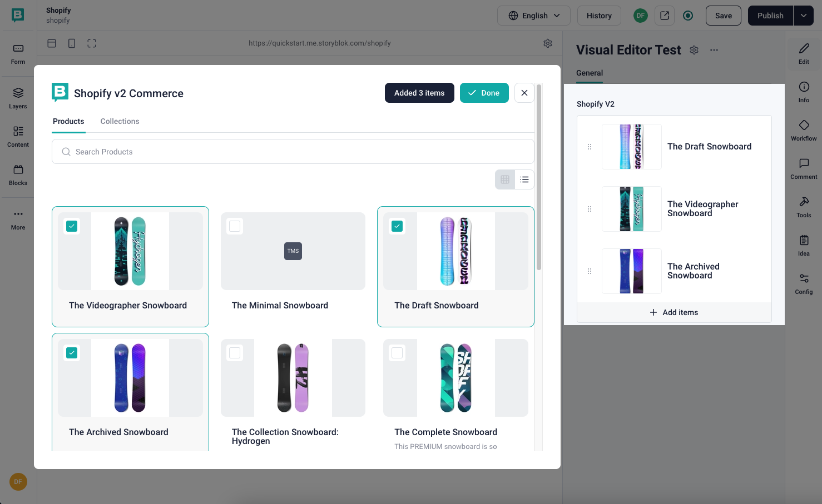The height and width of the screenshot is (504, 822).
Task: Switch to list view layout
Action: [x=524, y=179]
